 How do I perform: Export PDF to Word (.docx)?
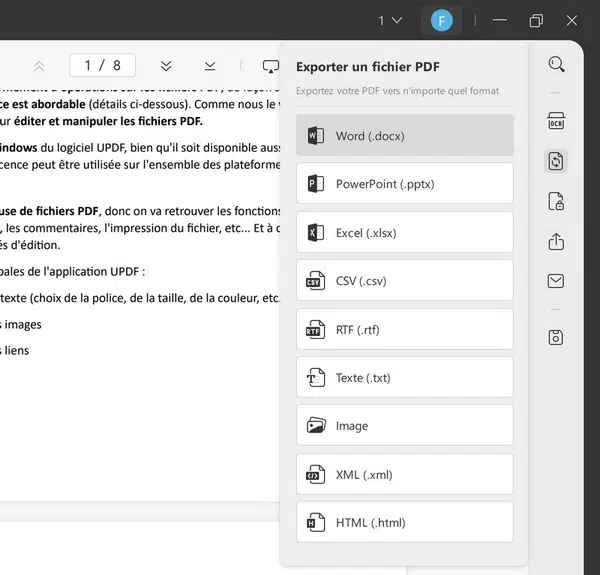(405, 136)
